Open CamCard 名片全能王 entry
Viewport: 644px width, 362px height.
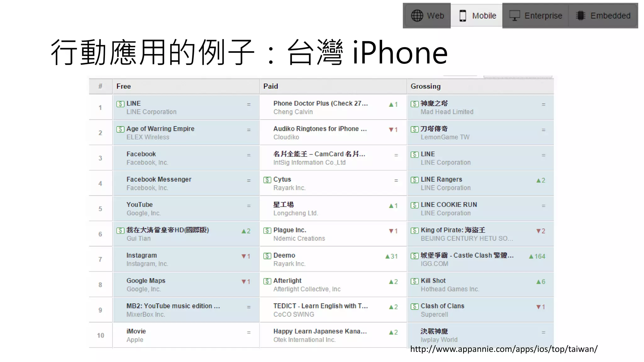319,154
